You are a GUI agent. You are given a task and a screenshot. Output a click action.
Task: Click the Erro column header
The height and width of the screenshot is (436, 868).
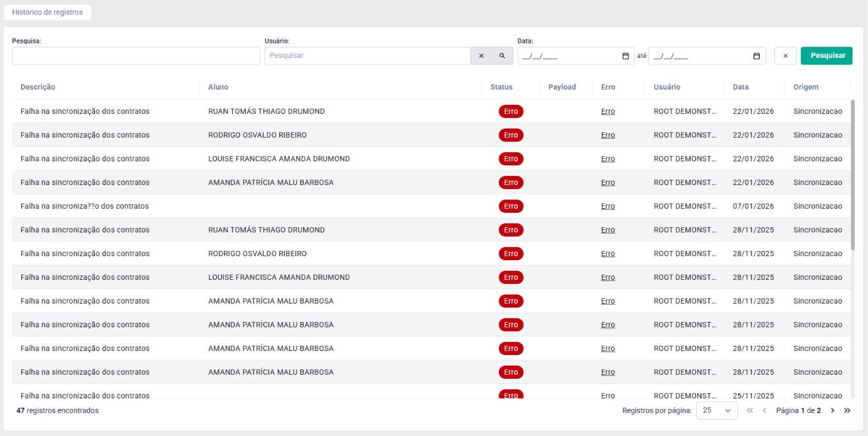click(608, 87)
